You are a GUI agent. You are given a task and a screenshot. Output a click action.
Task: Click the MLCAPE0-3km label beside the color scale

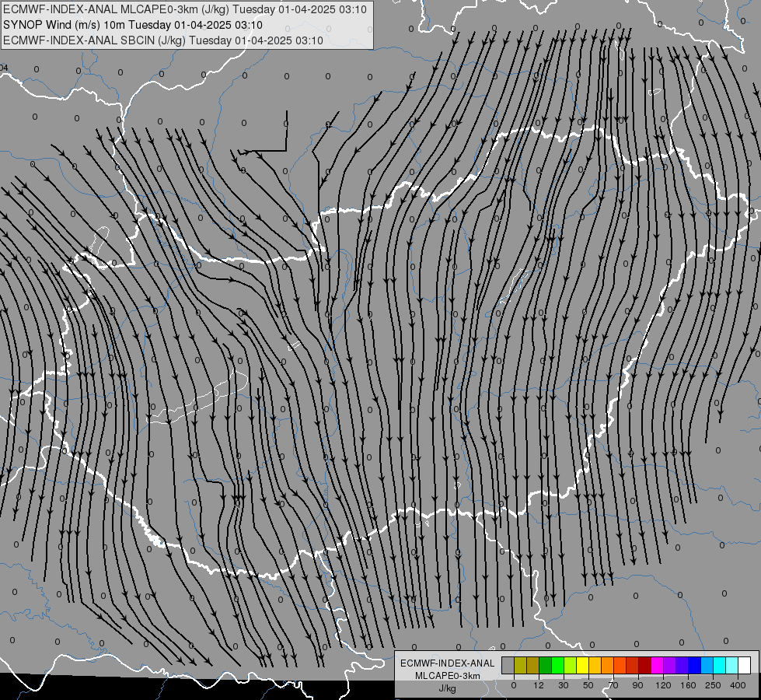point(448,676)
